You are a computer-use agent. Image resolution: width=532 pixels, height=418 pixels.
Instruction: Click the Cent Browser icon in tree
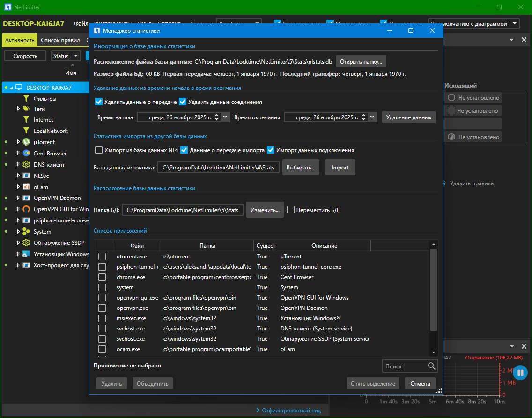point(26,154)
